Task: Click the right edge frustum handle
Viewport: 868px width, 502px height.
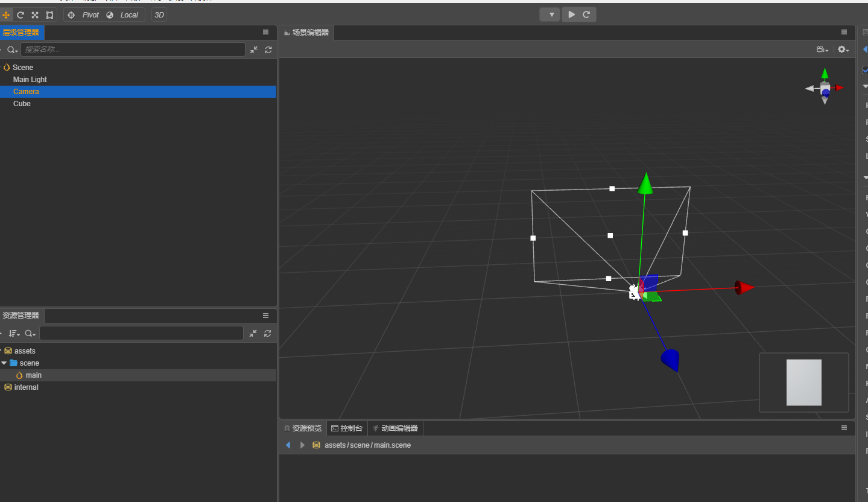Action: (x=685, y=233)
